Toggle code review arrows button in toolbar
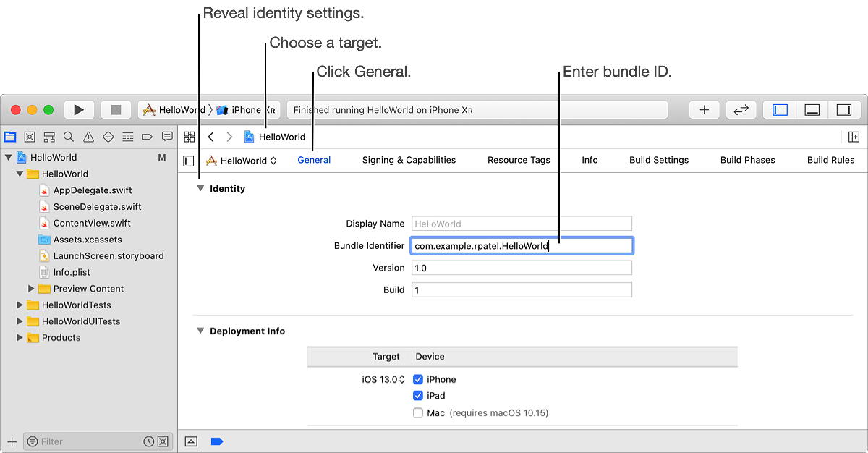Screen dimensions: 868x453 [x=741, y=110]
